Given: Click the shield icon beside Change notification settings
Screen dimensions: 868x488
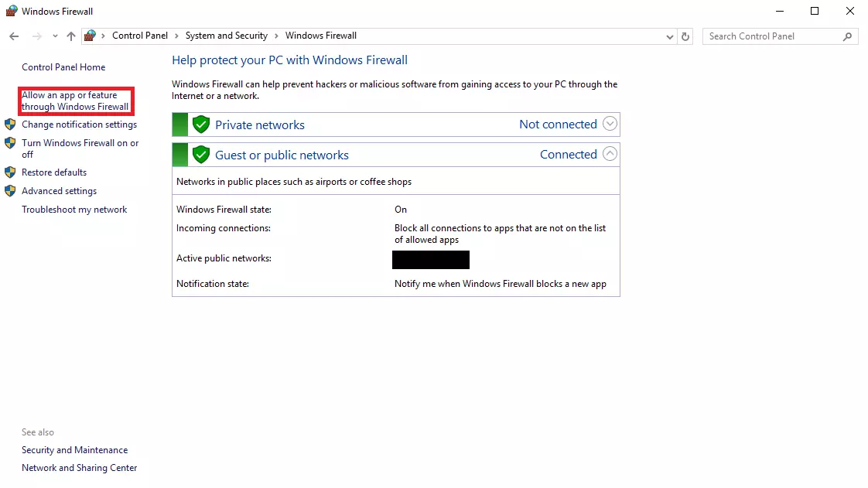Looking at the screenshot, I should coord(10,125).
